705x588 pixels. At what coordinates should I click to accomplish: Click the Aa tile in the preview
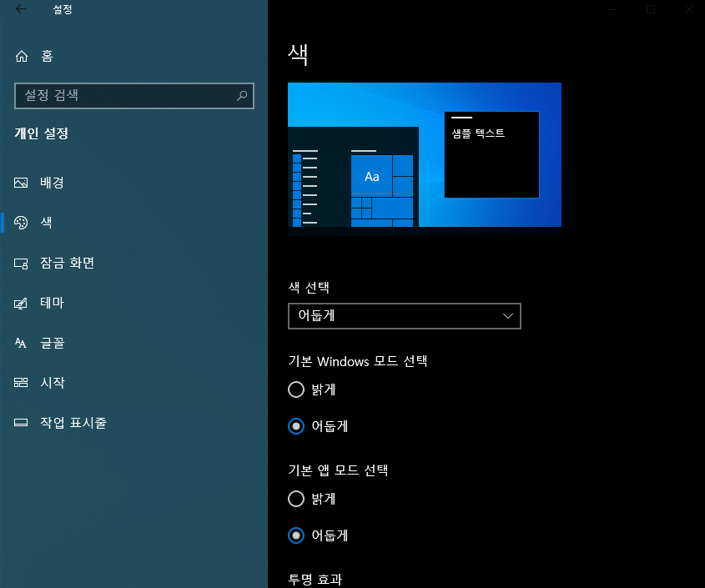(371, 176)
